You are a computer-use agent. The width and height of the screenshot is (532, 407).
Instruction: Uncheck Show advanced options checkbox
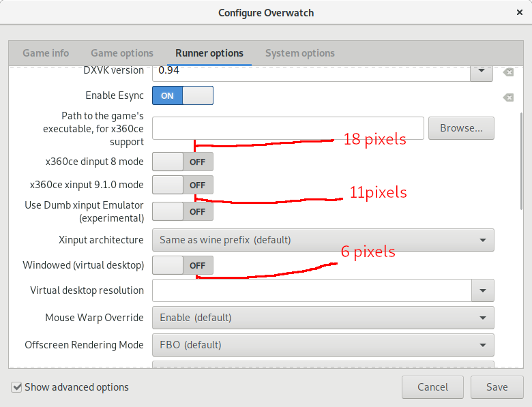(16, 387)
